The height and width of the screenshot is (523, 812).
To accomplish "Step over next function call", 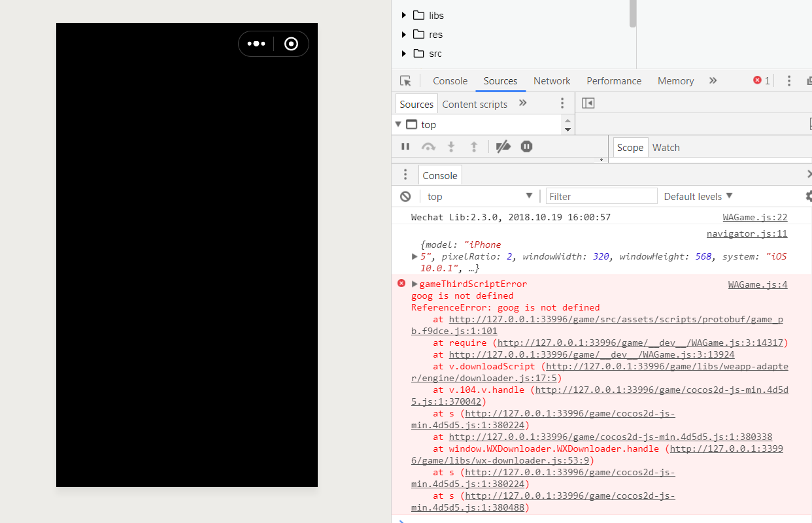I will (x=428, y=146).
